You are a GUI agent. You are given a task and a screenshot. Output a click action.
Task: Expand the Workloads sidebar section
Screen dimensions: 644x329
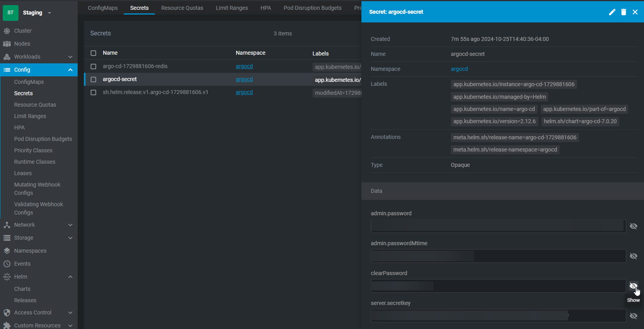70,57
